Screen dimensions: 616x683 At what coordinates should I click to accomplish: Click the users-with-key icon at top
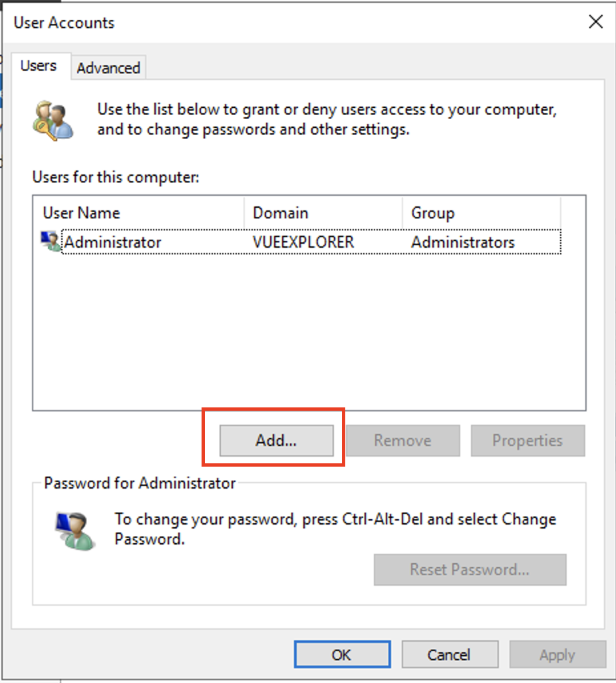51,119
